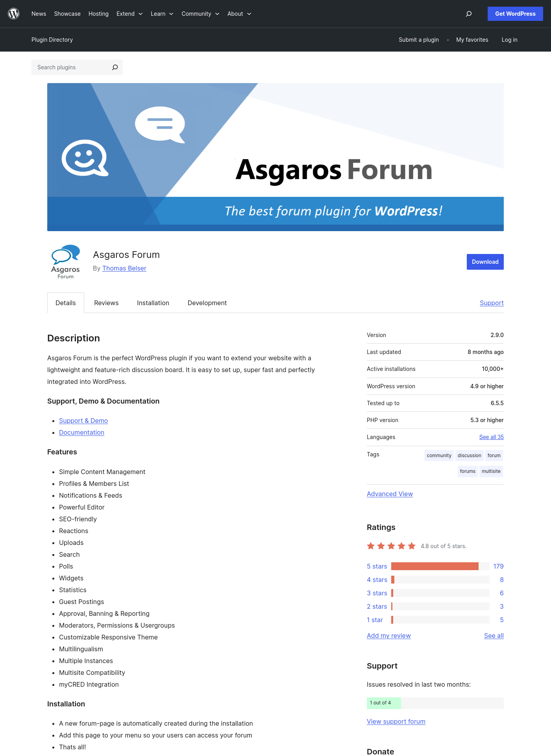Image resolution: width=551 pixels, height=756 pixels.
Task: Open author Thomas Belser's profile
Action: click(x=124, y=268)
